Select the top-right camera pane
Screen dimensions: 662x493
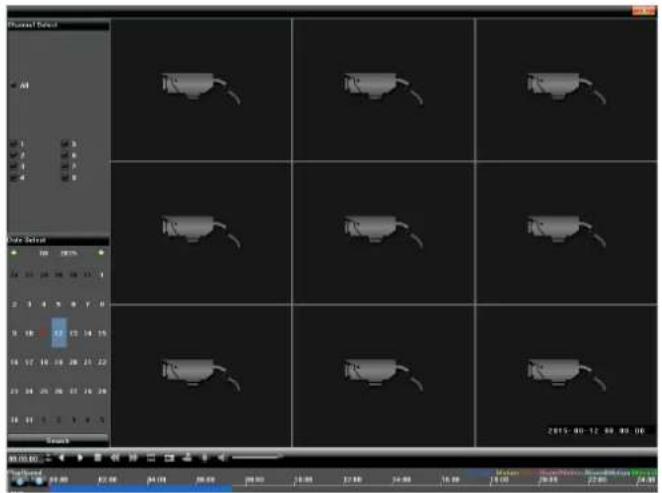(567, 89)
